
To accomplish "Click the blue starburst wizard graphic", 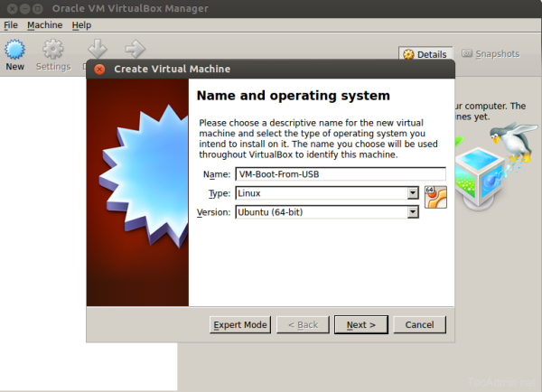I will click(x=137, y=190).
